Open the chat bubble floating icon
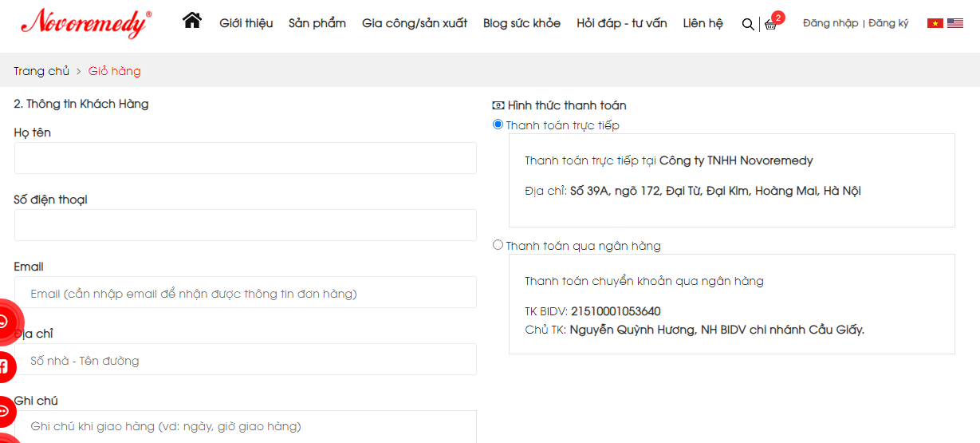 [2, 412]
